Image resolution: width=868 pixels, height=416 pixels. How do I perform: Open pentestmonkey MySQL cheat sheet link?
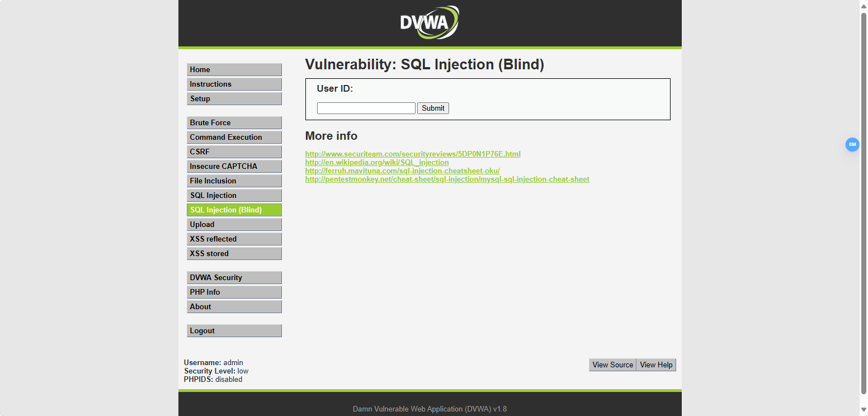[447, 179]
